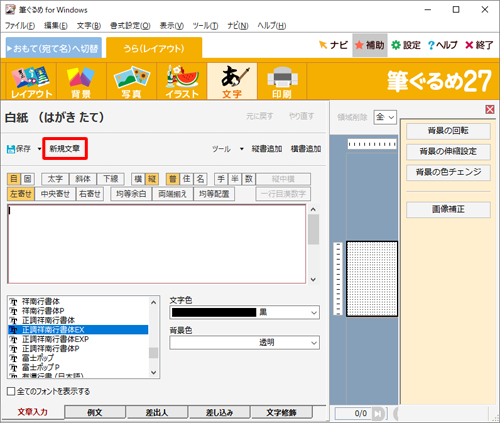Click 横書追加 to add horizontal text

click(x=306, y=149)
